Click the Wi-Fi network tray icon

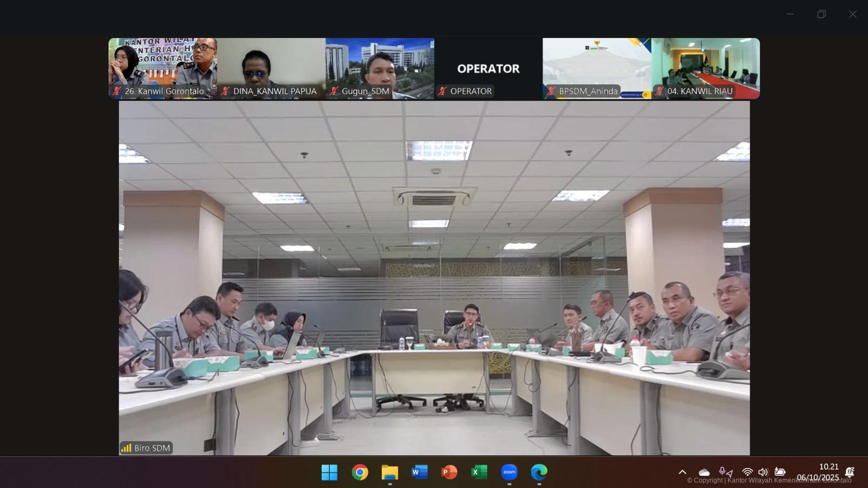pos(748,472)
